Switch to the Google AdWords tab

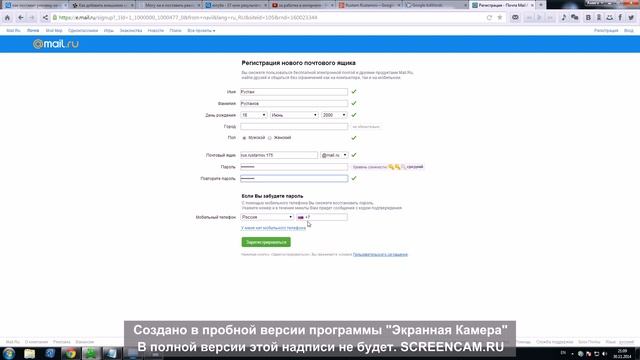435,5
